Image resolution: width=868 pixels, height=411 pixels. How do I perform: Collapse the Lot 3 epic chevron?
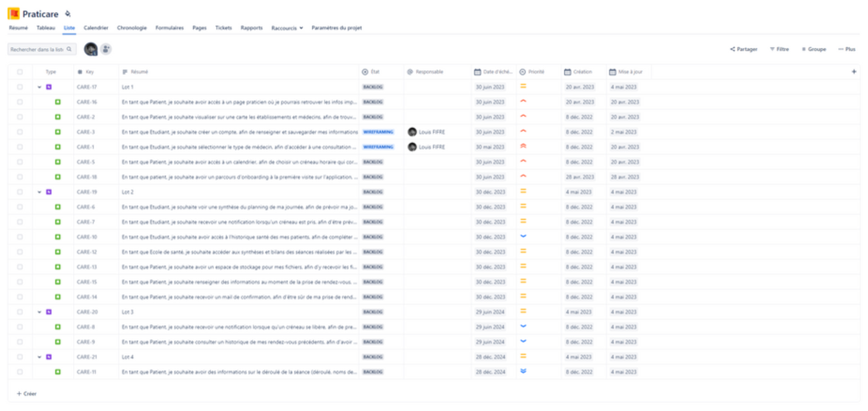tap(39, 312)
